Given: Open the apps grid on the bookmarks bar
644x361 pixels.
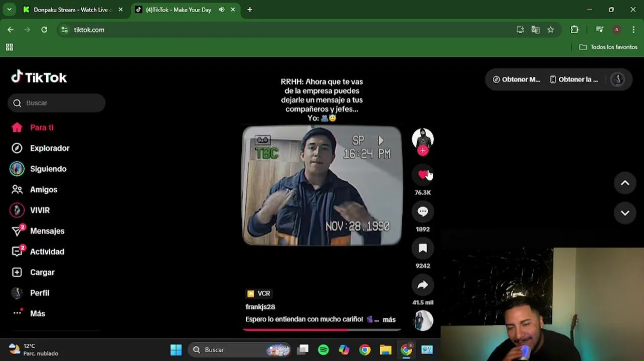Looking at the screenshot, I should coord(9,47).
